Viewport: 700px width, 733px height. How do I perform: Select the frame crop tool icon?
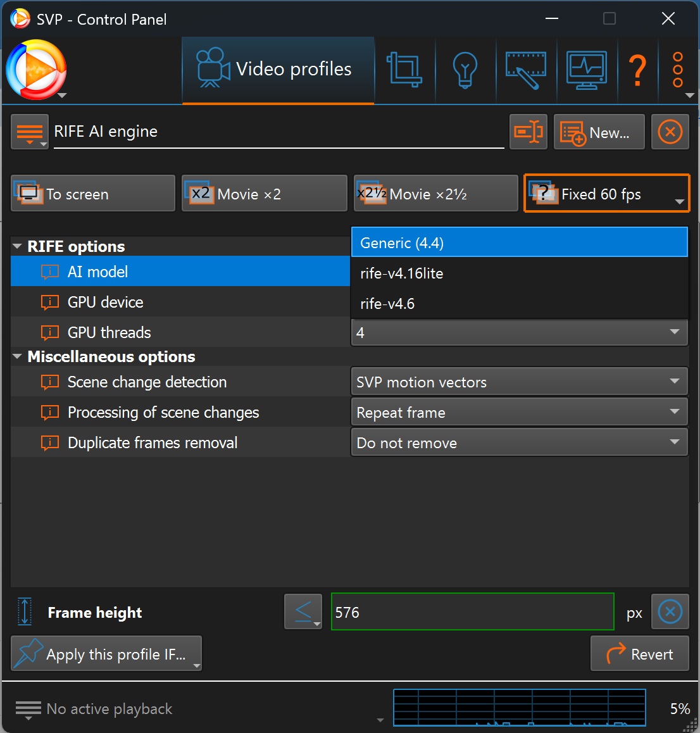pyautogui.click(x=404, y=70)
